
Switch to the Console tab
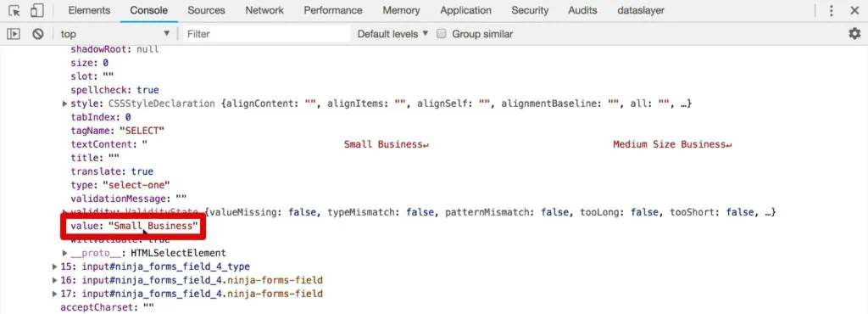coord(149,10)
